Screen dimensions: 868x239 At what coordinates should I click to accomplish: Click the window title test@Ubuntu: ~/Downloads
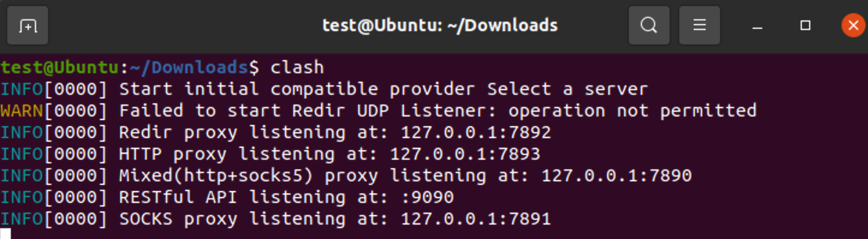(440, 26)
